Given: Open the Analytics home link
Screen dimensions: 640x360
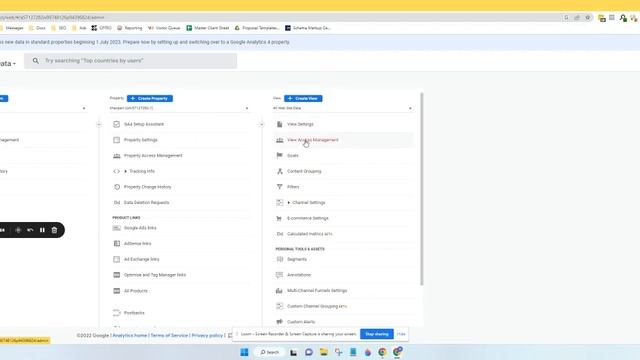Looking at the screenshot, I should tap(129, 336).
